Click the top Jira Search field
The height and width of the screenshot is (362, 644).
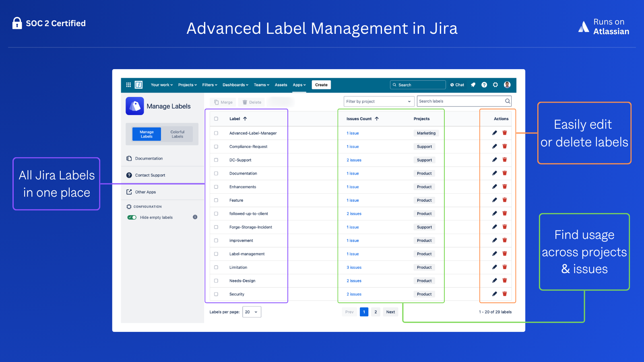tap(418, 85)
